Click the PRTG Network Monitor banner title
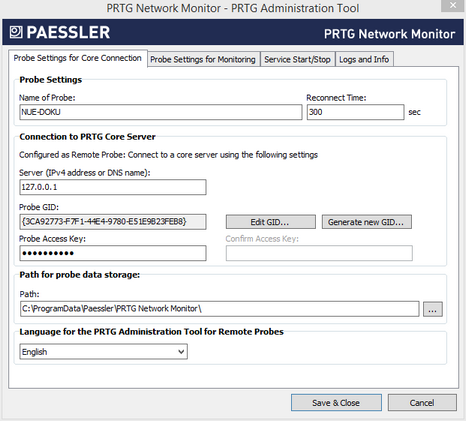This screenshot has width=466, height=421. pos(389,34)
